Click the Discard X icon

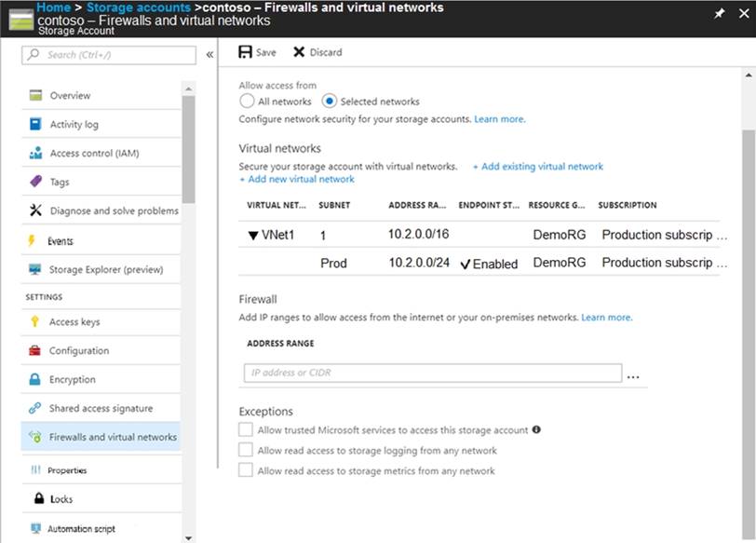tap(299, 52)
